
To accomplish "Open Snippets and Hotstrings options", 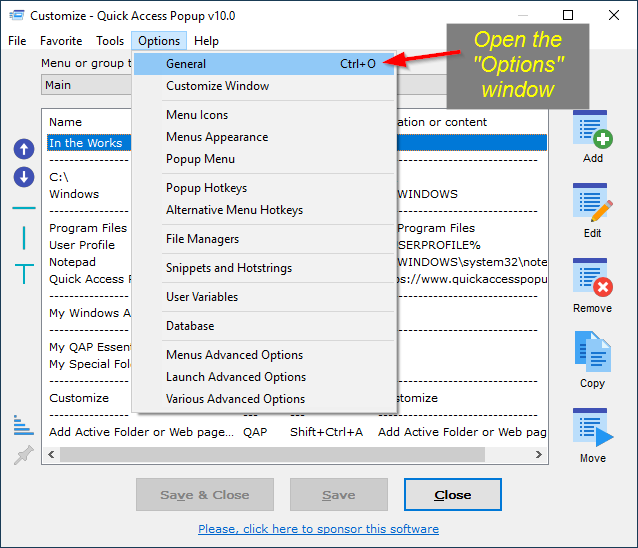I will (264, 268).
